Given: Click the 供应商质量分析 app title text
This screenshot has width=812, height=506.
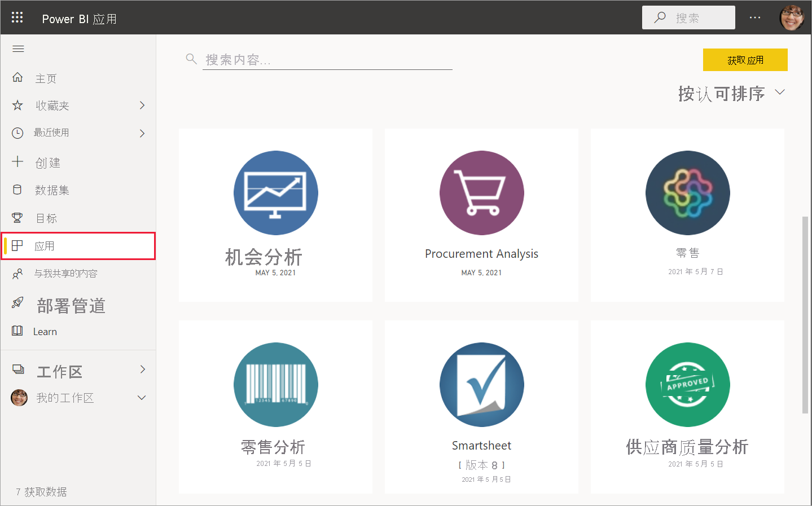Looking at the screenshot, I should [687, 447].
